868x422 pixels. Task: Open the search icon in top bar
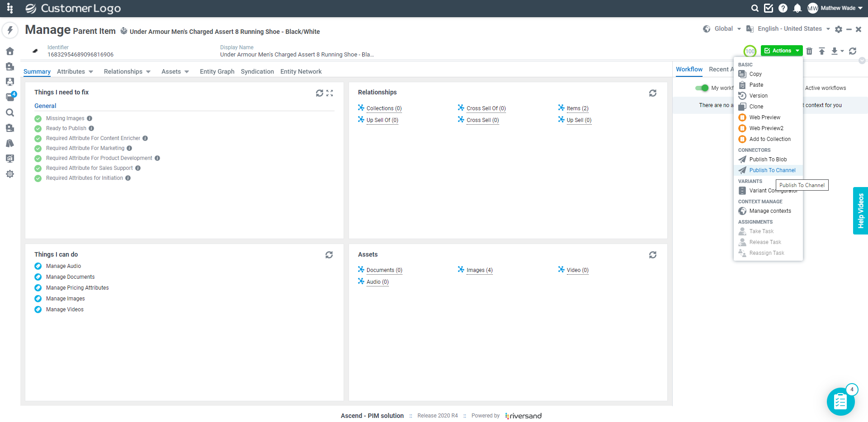(755, 8)
